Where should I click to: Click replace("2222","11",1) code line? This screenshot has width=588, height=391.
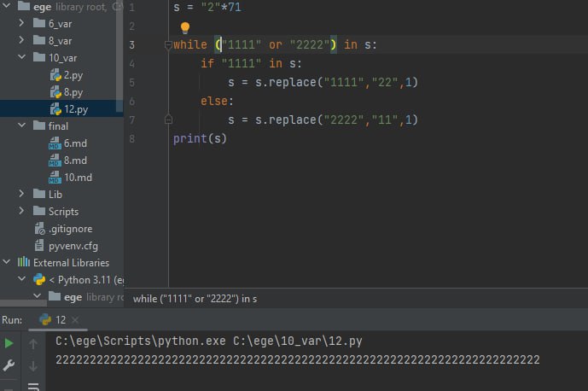(x=323, y=120)
